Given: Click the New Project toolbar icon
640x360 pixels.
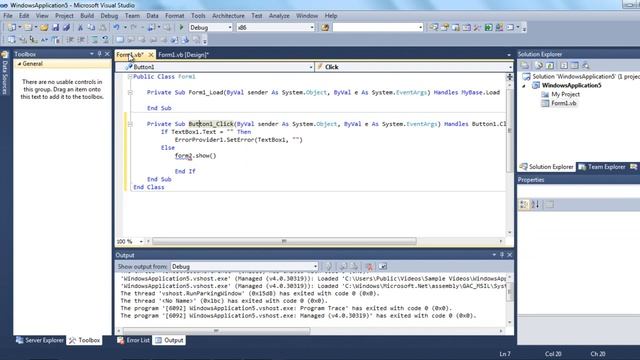Looking at the screenshot, I should tap(12, 27).
